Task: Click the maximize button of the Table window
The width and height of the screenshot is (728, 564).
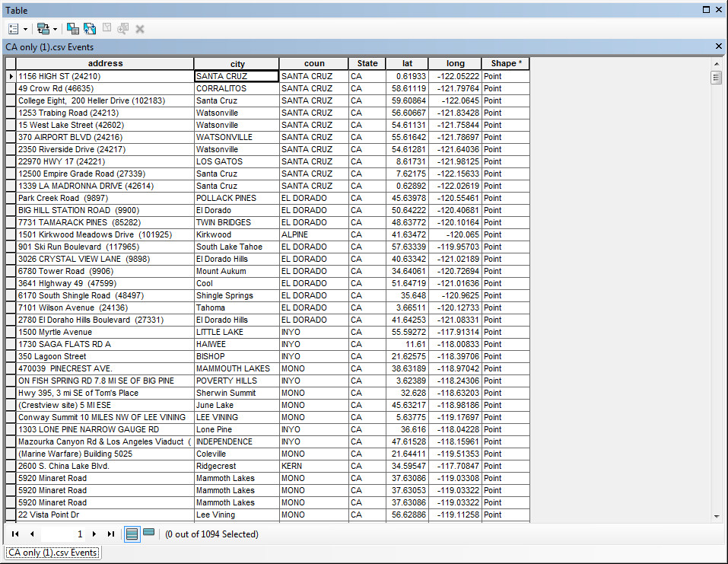Action: [706, 10]
